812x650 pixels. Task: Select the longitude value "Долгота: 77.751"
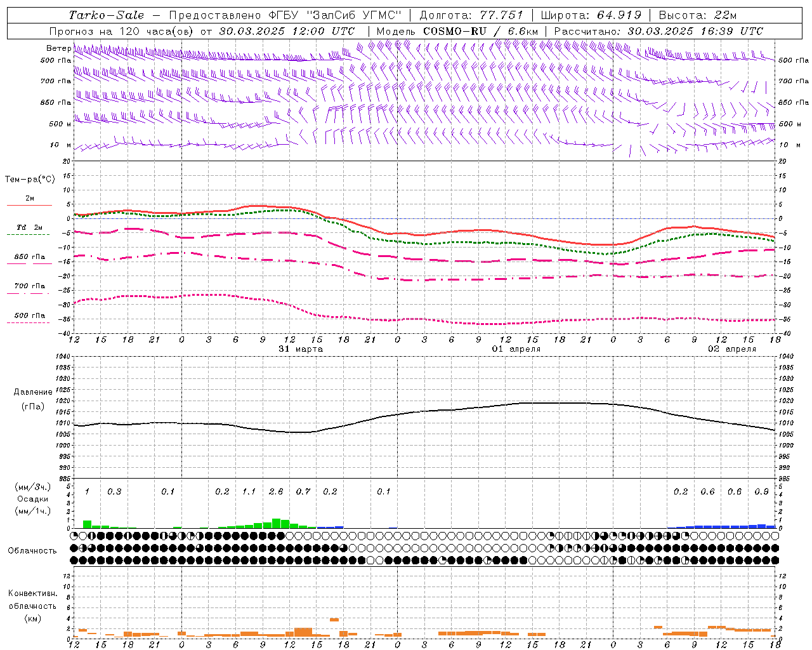coord(472,15)
